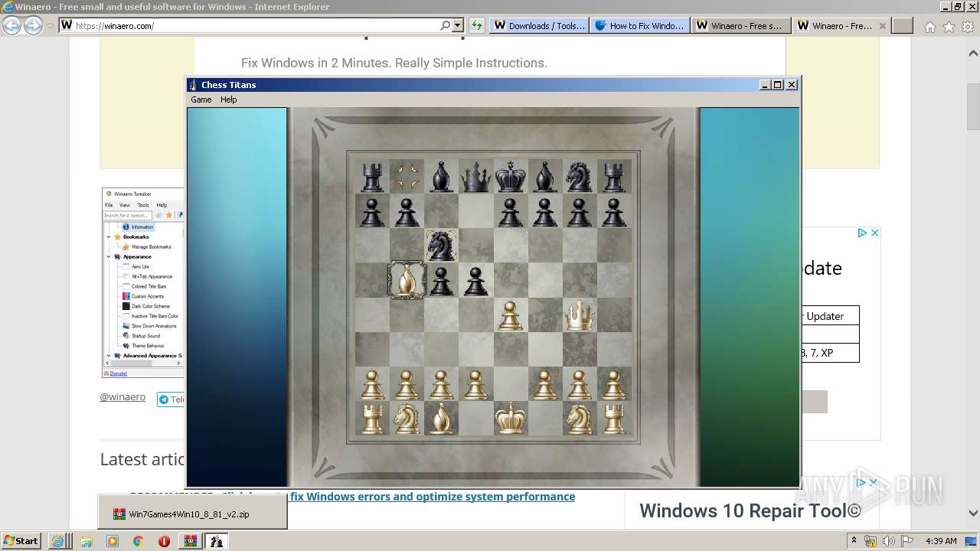
Task: Click the IE Home icon
Action: 929,26
